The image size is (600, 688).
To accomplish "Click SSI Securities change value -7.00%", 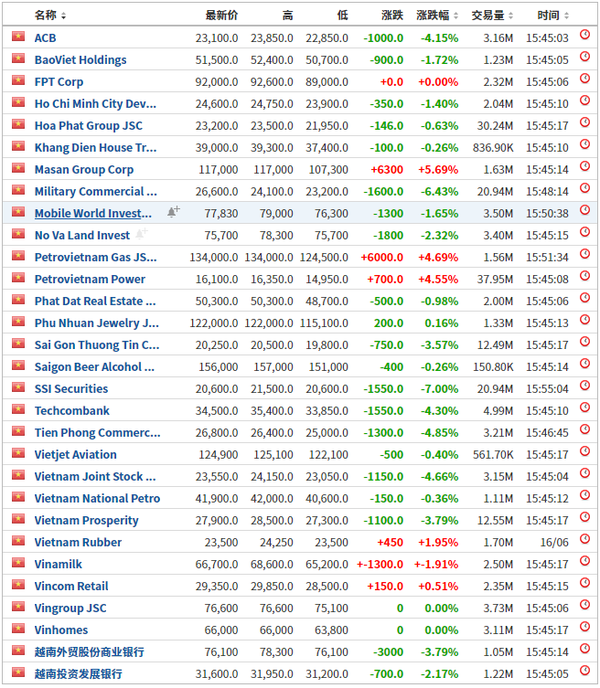I will pyautogui.click(x=439, y=389).
